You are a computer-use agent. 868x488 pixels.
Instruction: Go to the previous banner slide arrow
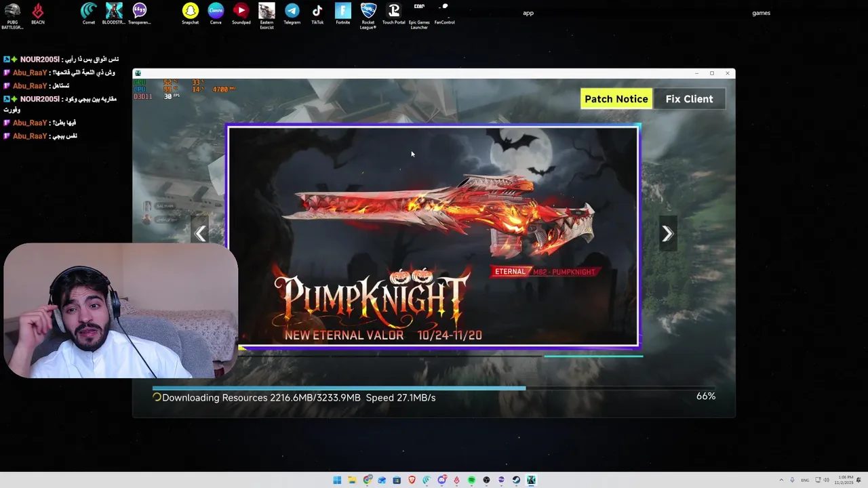(x=200, y=234)
